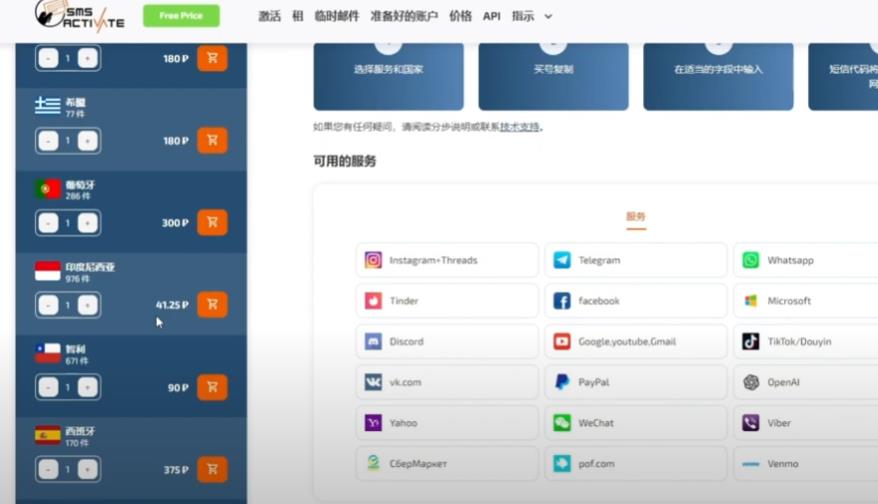This screenshot has height=504, width=878.
Task: Click the 可用的服务 heading text
Action: (x=344, y=161)
